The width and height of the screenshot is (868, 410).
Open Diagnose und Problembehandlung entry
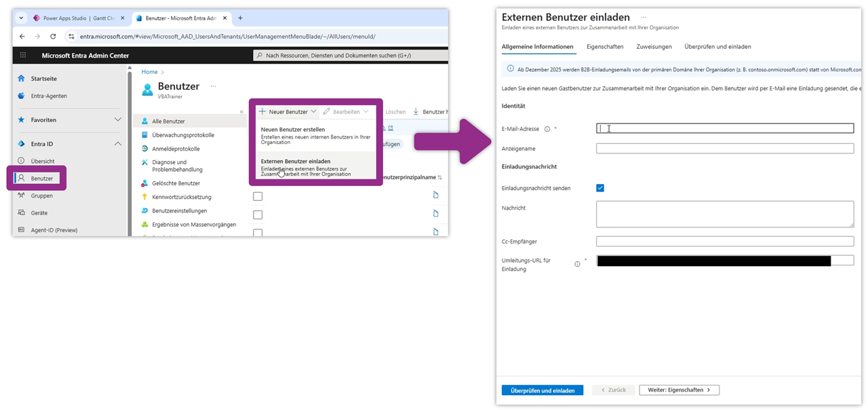[178, 166]
